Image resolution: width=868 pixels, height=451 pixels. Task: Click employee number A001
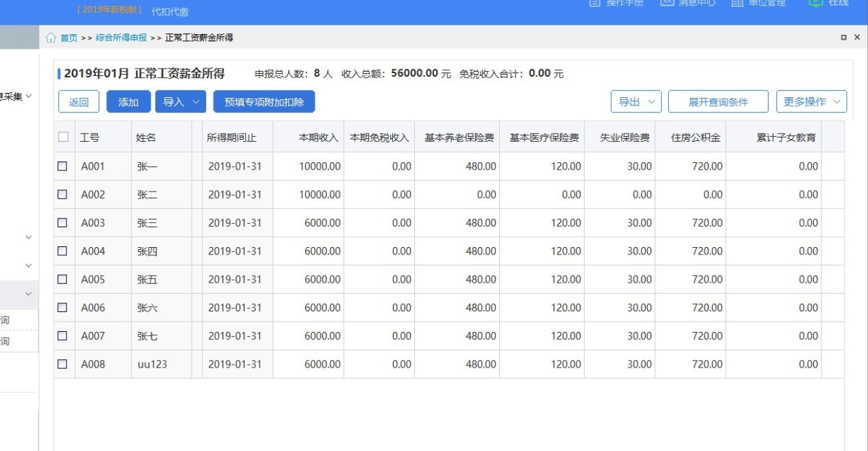coord(93,166)
